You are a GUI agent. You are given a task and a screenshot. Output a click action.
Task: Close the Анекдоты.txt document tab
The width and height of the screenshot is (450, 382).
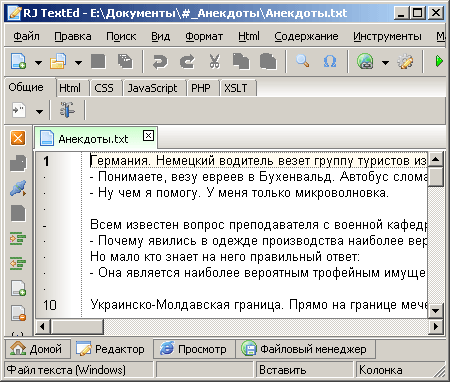coord(148,136)
